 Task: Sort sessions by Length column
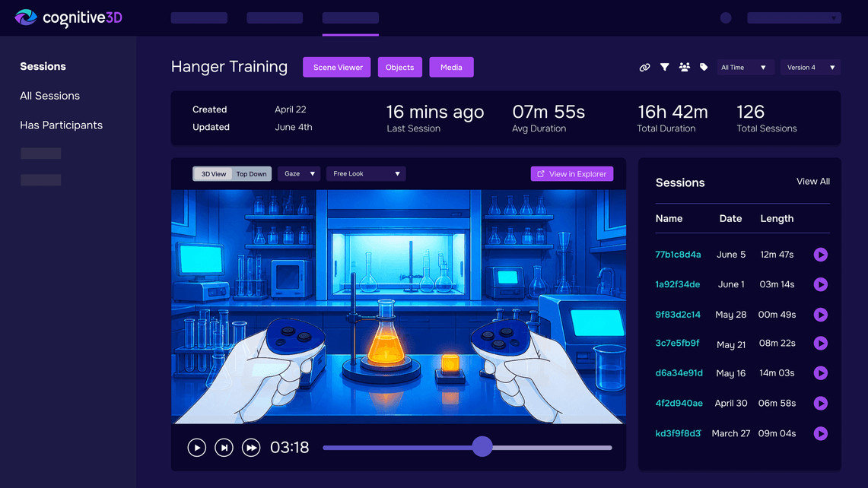click(x=777, y=219)
